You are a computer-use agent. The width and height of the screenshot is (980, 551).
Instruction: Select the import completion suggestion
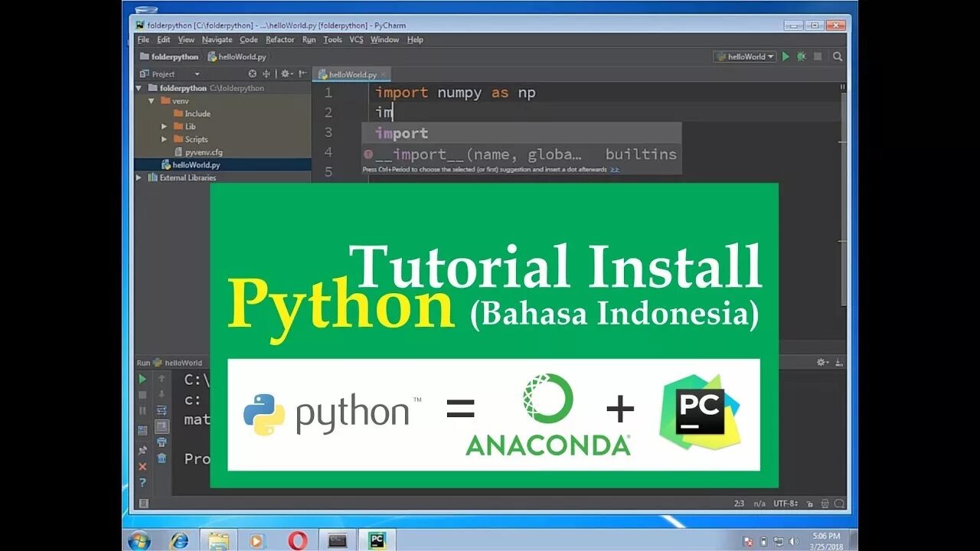pos(521,133)
